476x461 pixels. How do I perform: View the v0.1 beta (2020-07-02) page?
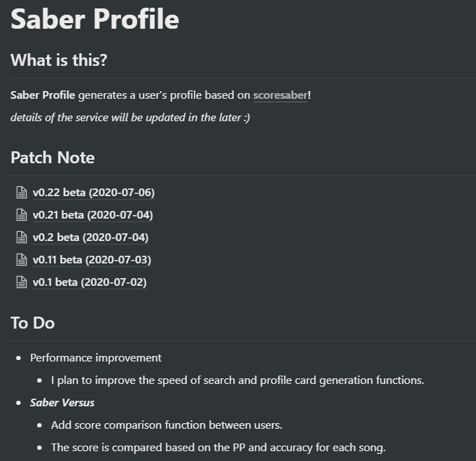point(90,282)
